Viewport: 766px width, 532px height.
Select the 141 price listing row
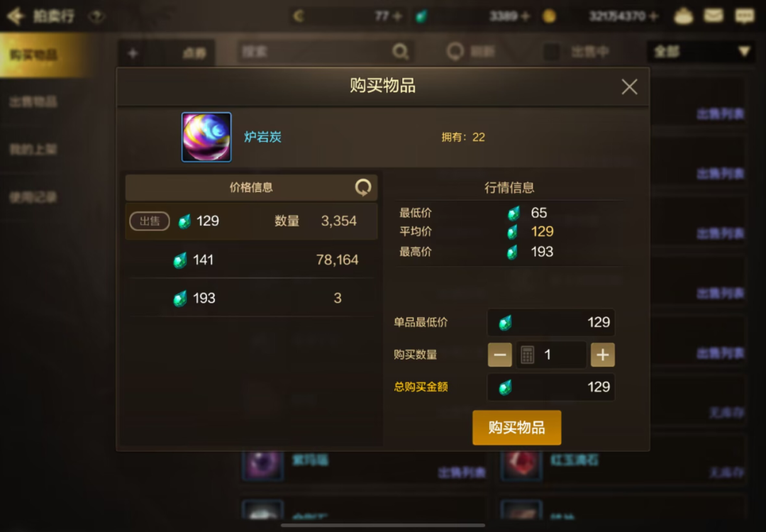pyautogui.click(x=251, y=260)
